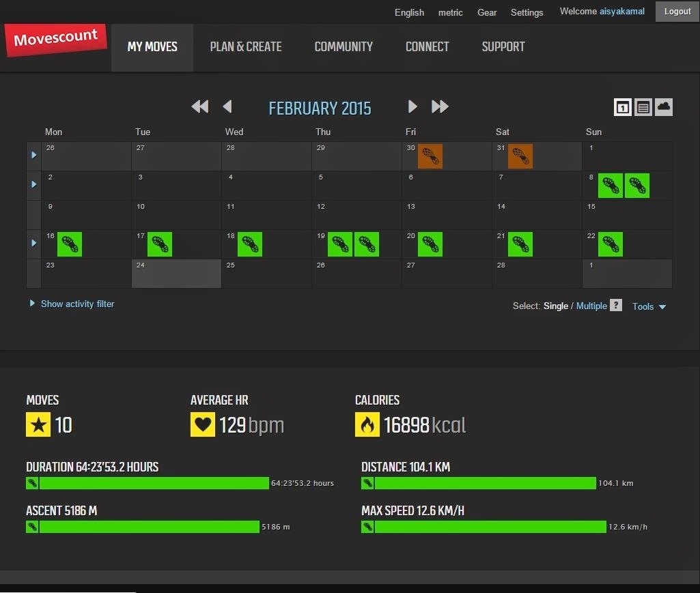Image resolution: width=700 pixels, height=593 pixels.
Task: Choose Single selection mode
Action: tap(556, 306)
